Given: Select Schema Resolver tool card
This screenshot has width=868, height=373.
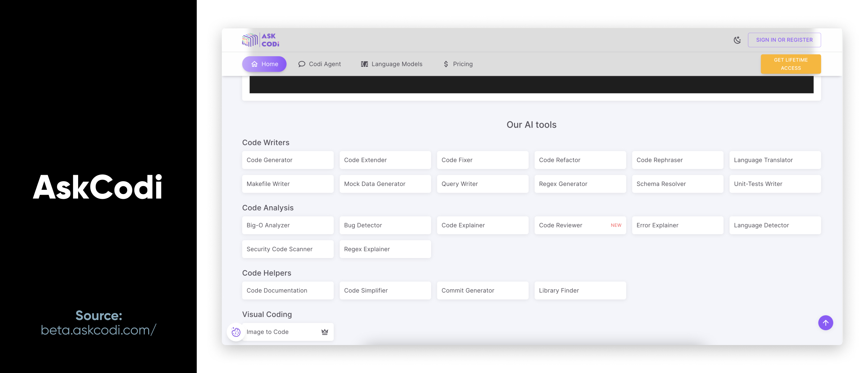Looking at the screenshot, I should pos(678,184).
